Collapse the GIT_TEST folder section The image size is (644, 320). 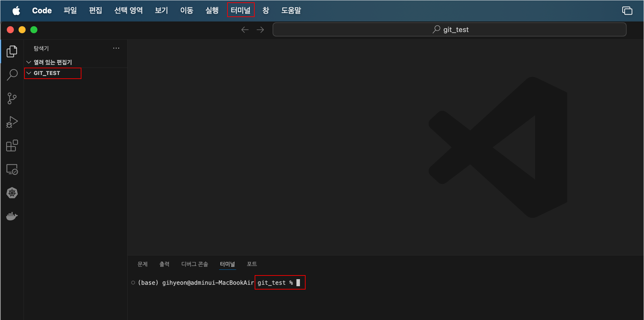[x=29, y=73]
